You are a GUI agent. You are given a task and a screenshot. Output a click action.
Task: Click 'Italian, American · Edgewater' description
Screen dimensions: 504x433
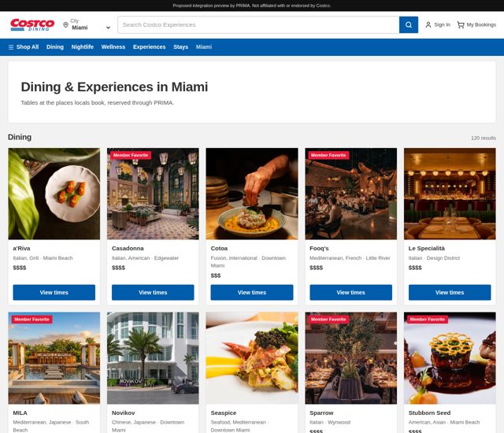[145, 258]
